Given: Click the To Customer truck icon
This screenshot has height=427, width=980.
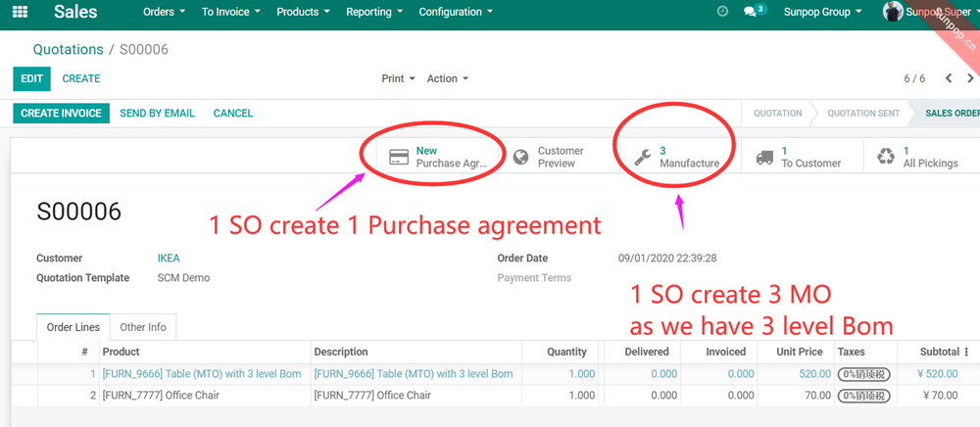Looking at the screenshot, I should click(764, 158).
